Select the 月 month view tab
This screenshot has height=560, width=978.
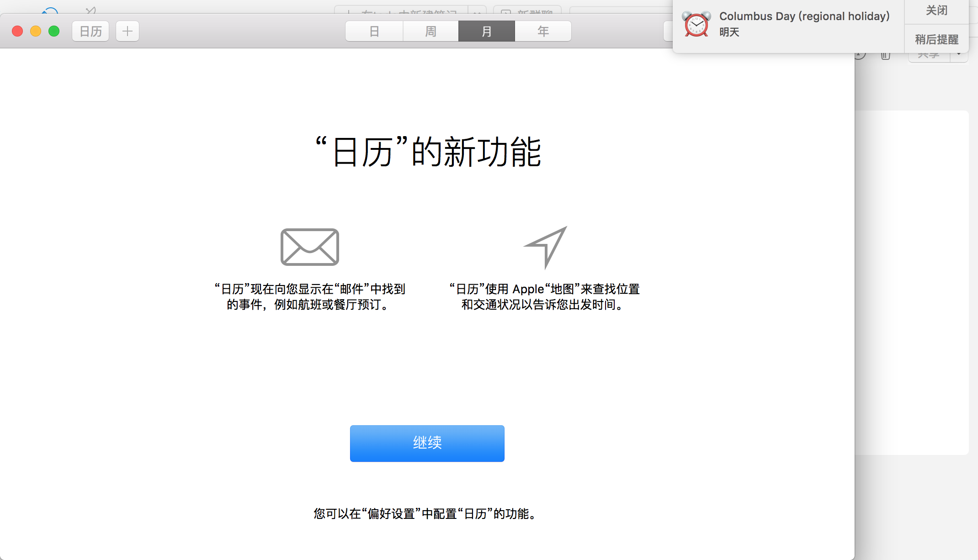click(x=487, y=31)
